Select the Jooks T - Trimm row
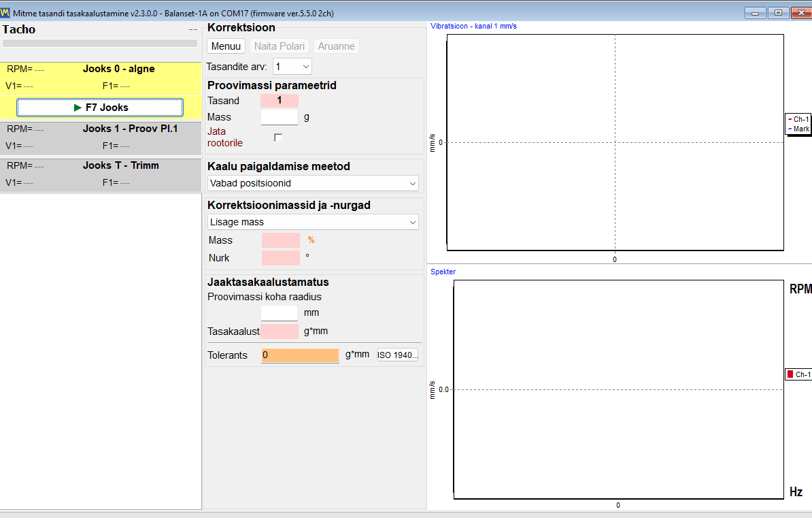Image resolution: width=812 pixels, height=518 pixels. (101, 175)
